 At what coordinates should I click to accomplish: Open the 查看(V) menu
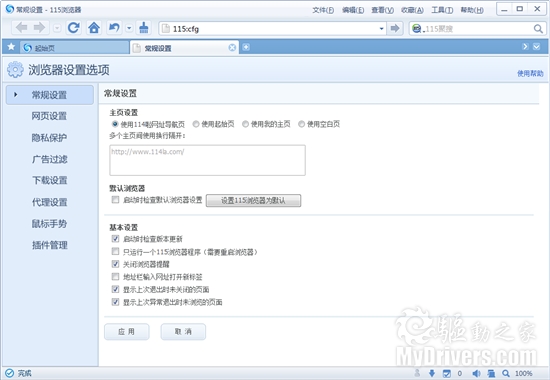(382, 10)
